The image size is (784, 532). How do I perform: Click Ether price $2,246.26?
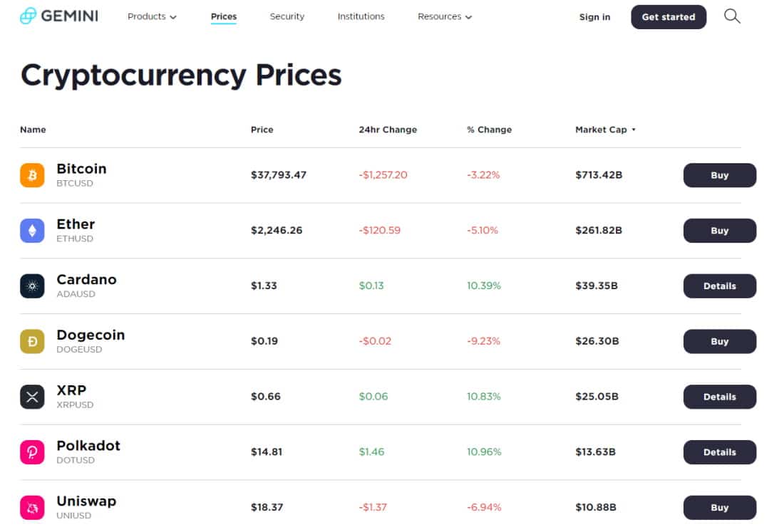coord(277,231)
